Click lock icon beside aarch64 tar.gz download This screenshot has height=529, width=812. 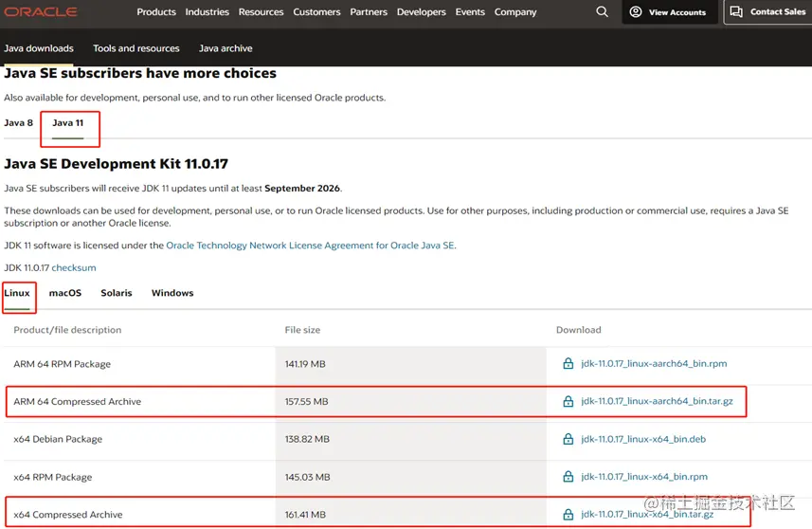click(x=568, y=402)
